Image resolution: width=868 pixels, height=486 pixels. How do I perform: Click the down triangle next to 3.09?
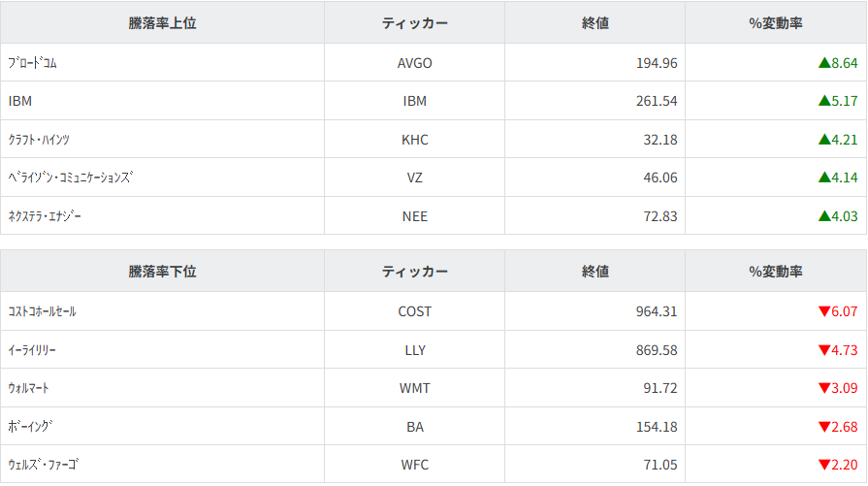coord(823,388)
